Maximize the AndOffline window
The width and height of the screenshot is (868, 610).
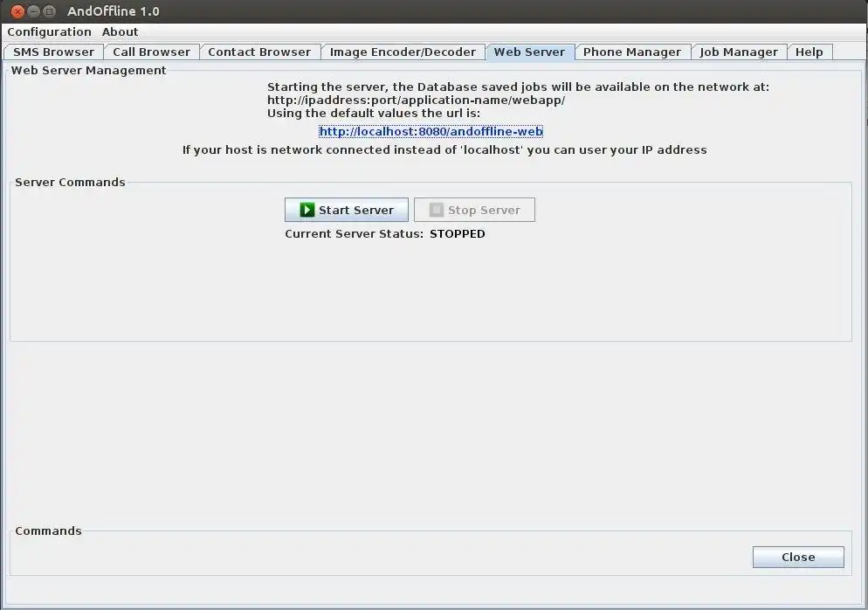click(x=50, y=11)
